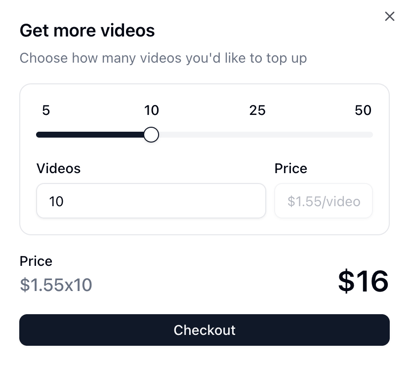Grab the slider's round white handle
Viewport: 411px width, 365px height.
pos(151,135)
